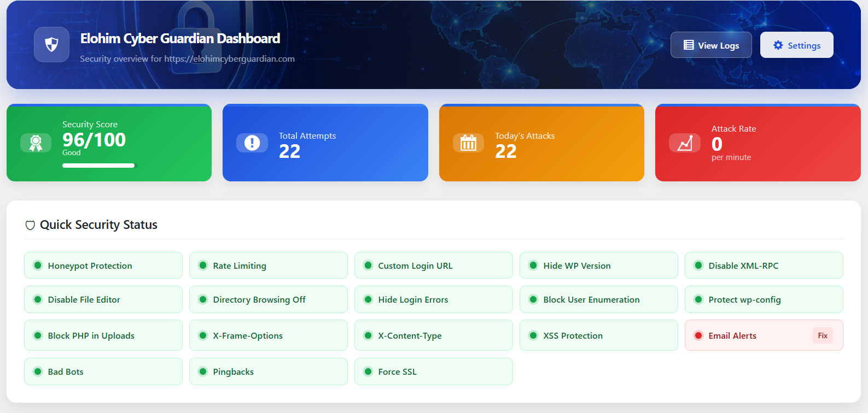This screenshot has width=868, height=413.
Task: Click the Bad Bots status item
Action: point(103,371)
